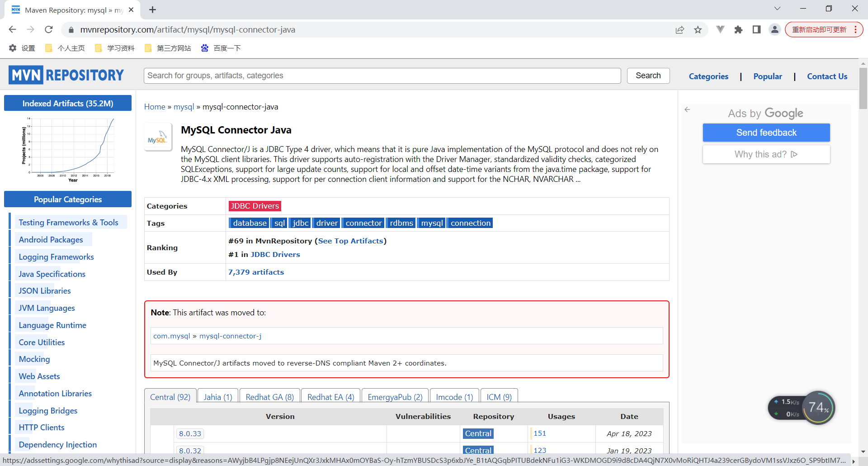868x466 pixels.
Task: Switch to the Central (92) tab
Action: click(170, 397)
